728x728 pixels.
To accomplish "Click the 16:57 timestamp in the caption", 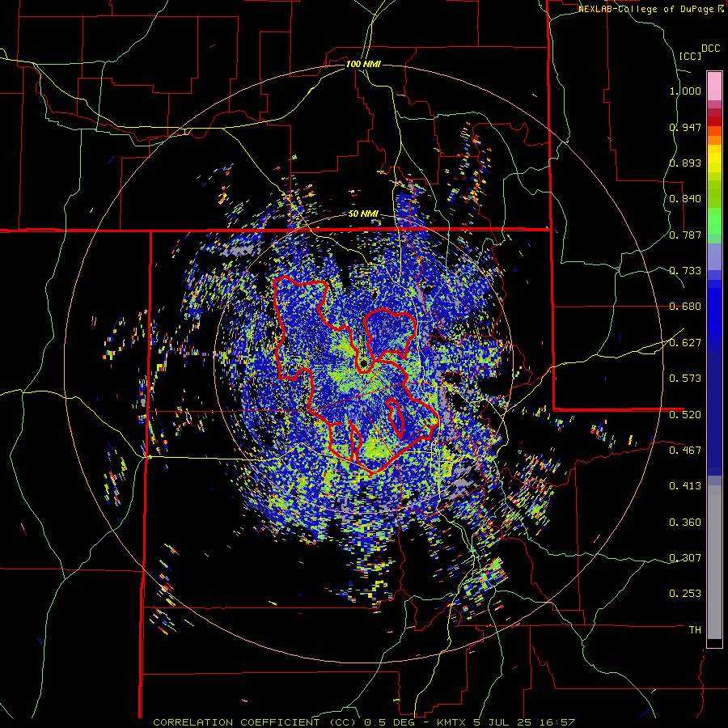I will click(x=557, y=722).
